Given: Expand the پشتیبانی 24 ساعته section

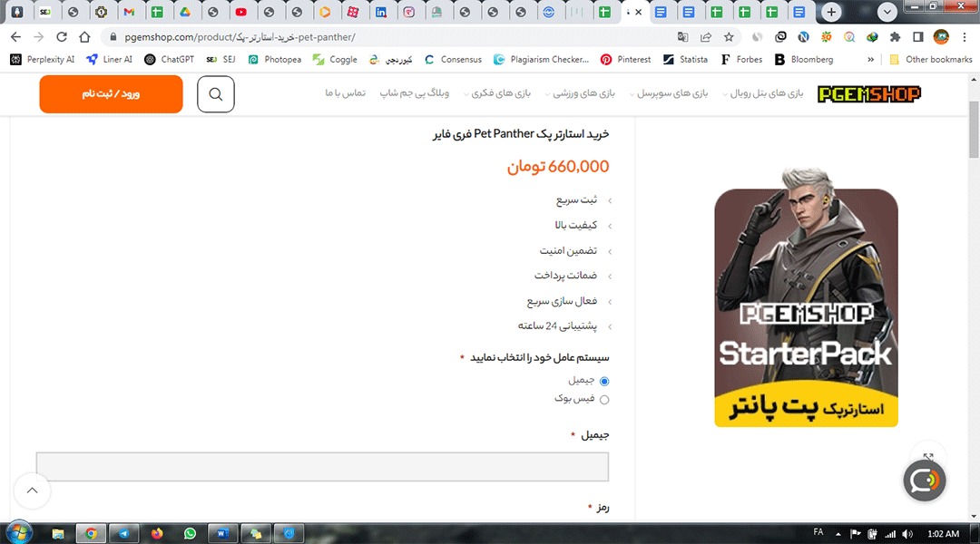Looking at the screenshot, I should [x=561, y=325].
